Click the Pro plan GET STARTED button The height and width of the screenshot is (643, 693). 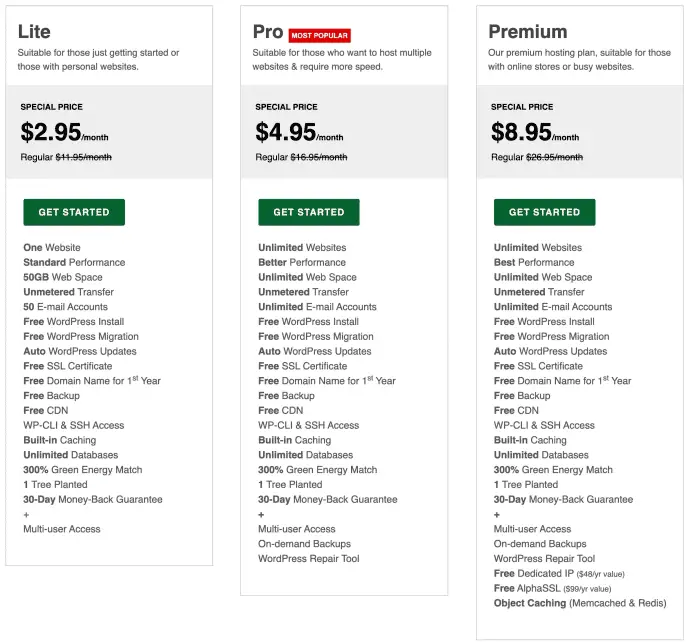[308, 212]
